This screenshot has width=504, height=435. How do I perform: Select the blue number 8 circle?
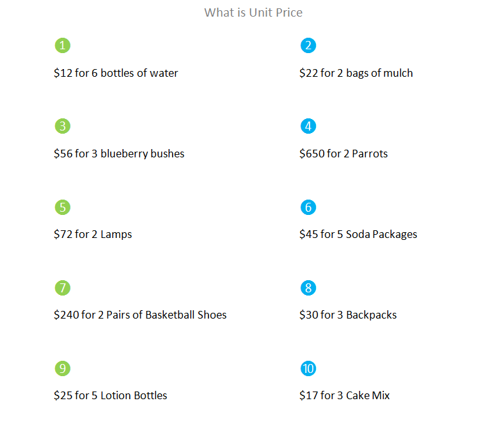pos(308,288)
